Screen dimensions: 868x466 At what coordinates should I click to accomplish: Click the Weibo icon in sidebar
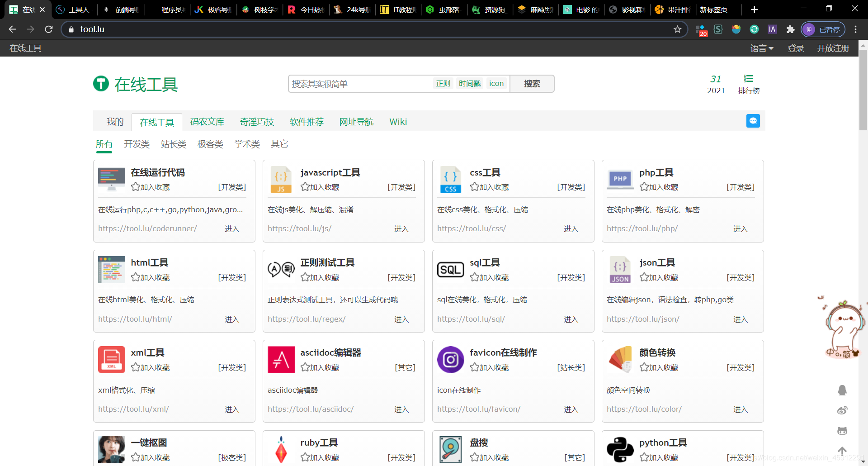(842, 410)
